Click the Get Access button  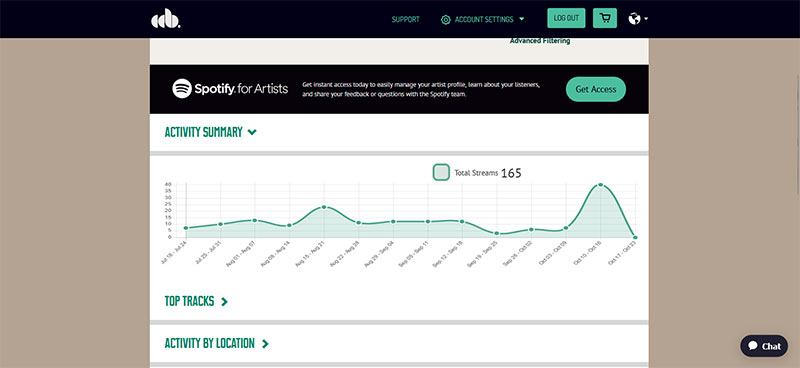tap(596, 89)
